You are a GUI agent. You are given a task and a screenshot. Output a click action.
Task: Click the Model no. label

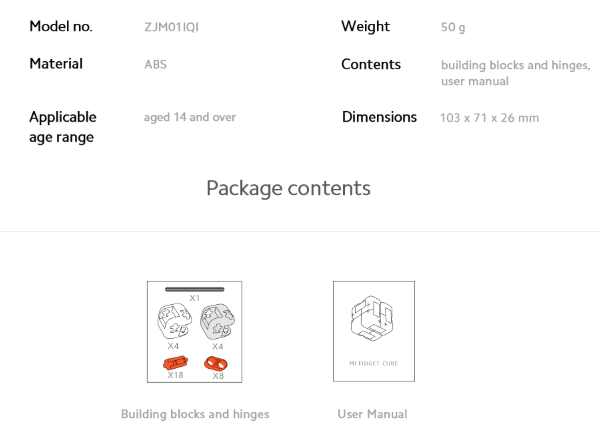[x=61, y=27]
